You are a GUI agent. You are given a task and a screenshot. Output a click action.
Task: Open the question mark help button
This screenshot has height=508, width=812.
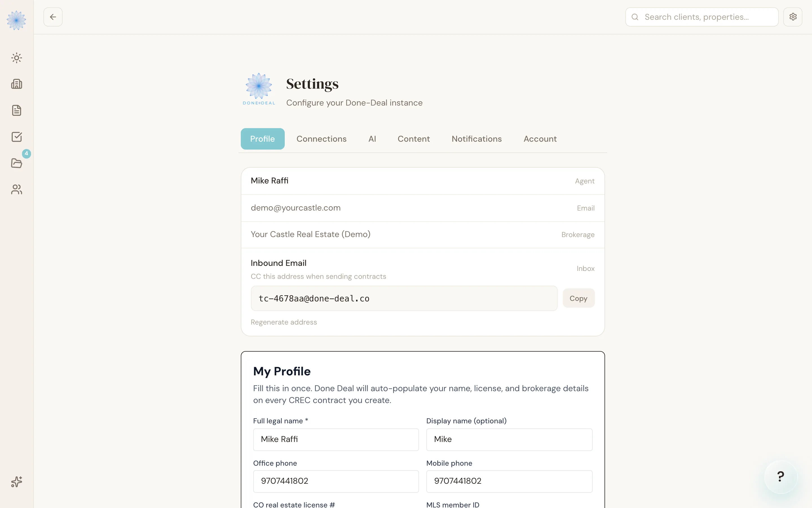point(780,476)
